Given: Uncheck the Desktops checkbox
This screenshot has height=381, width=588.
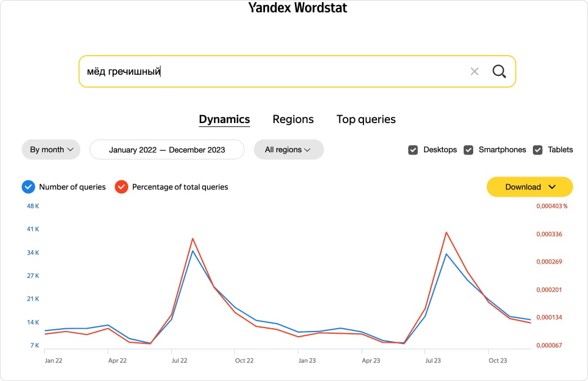Looking at the screenshot, I should [x=413, y=150].
